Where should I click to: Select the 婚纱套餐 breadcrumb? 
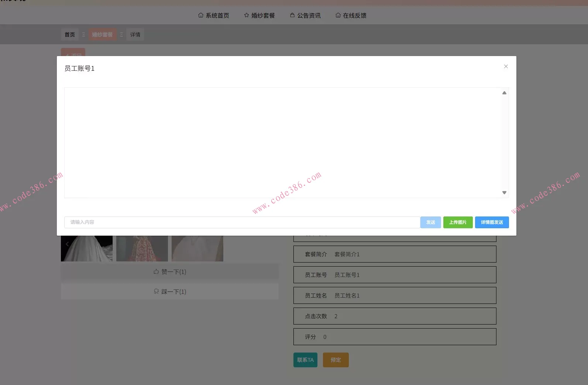tap(102, 34)
